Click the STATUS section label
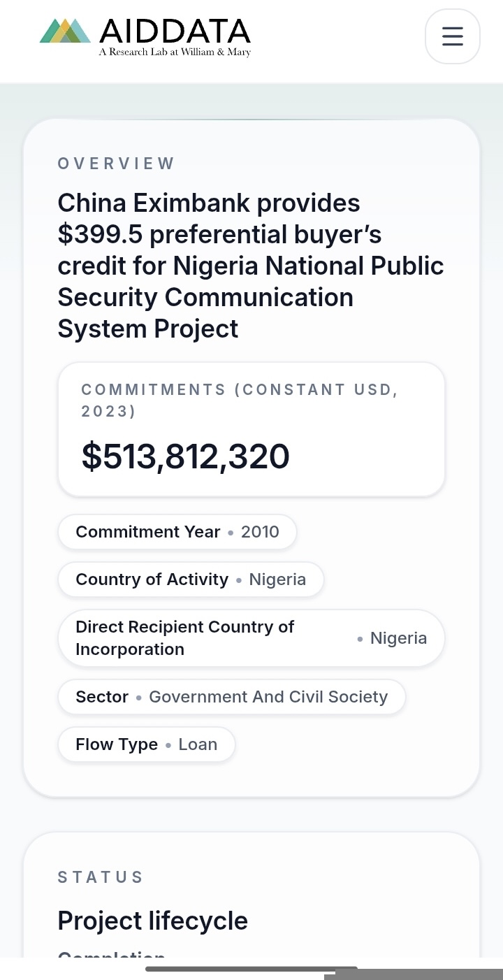 pyautogui.click(x=101, y=877)
